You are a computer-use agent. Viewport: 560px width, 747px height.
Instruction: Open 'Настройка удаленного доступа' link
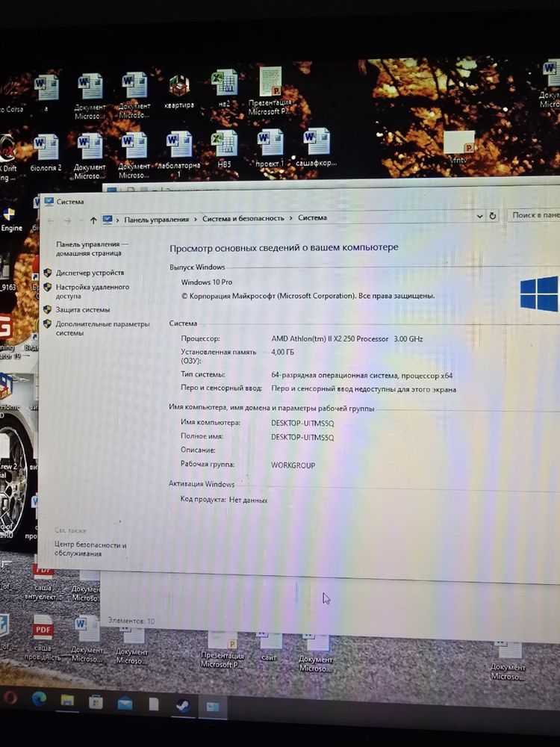tap(93, 291)
